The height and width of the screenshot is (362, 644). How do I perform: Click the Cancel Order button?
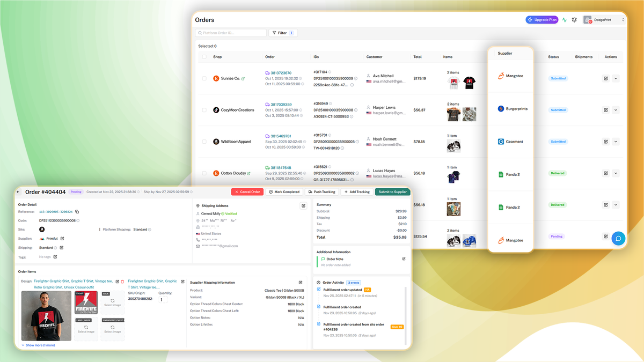pos(247,191)
